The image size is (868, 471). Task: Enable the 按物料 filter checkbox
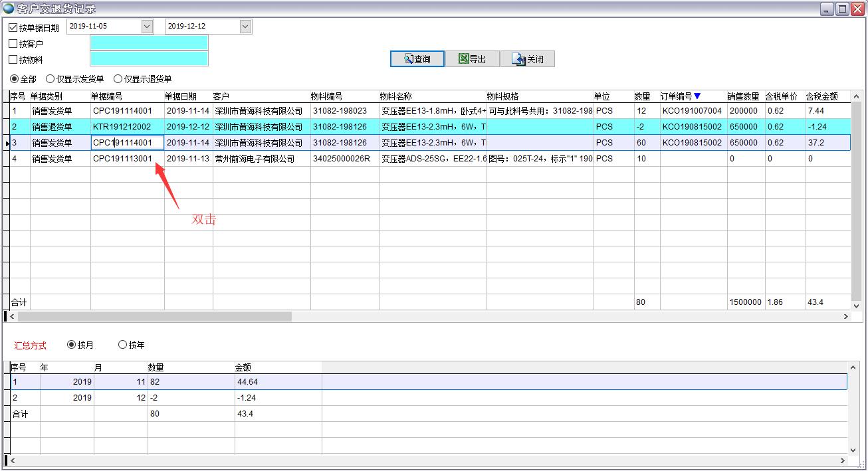click(13, 59)
